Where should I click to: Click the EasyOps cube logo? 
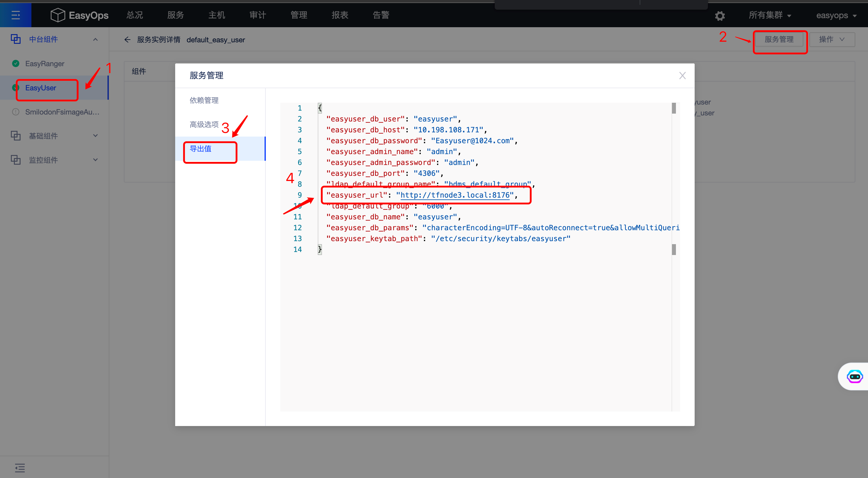point(58,15)
